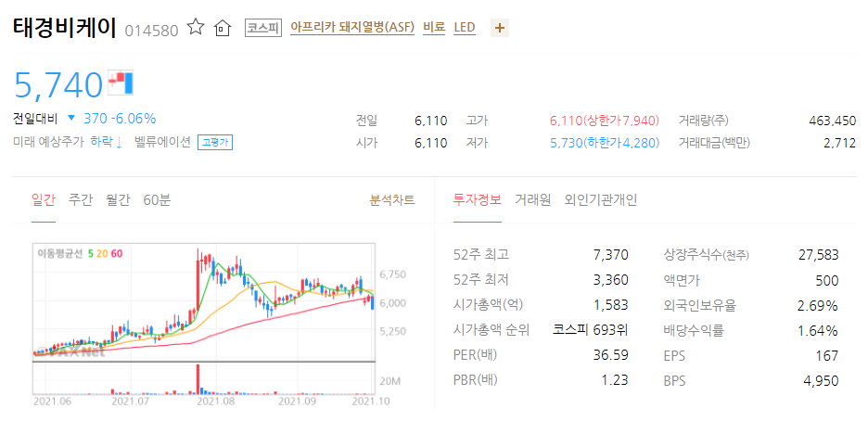
Task: Click the 태경비케이 stock name heading
Action: click(x=64, y=27)
